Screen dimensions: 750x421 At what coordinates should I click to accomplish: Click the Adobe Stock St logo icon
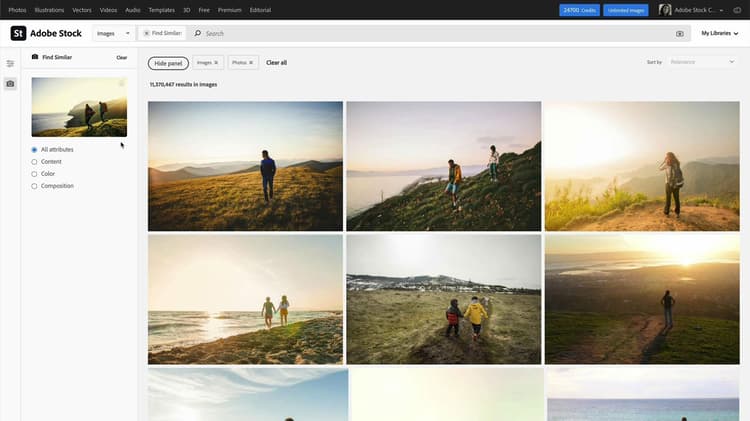tap(18, 33)
